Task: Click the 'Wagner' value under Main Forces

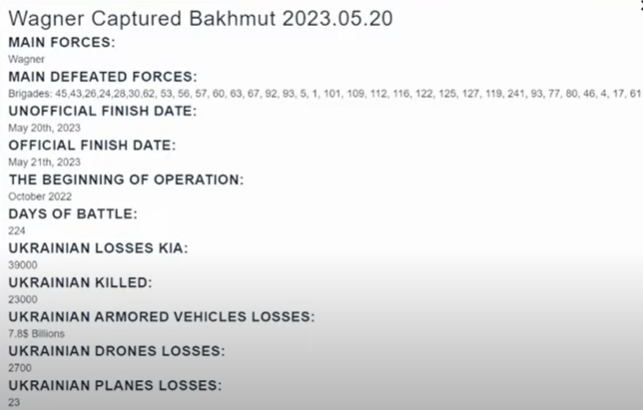Action: coord(26,59)
